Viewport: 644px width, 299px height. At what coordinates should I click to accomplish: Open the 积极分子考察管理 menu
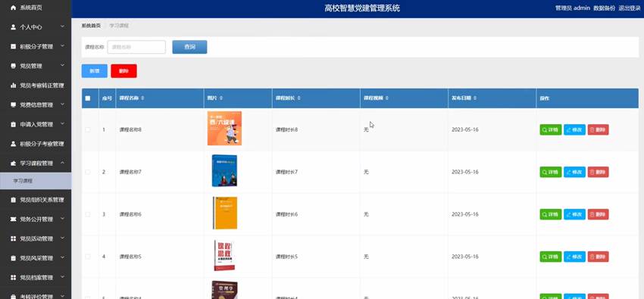click(x=36, y=144)
